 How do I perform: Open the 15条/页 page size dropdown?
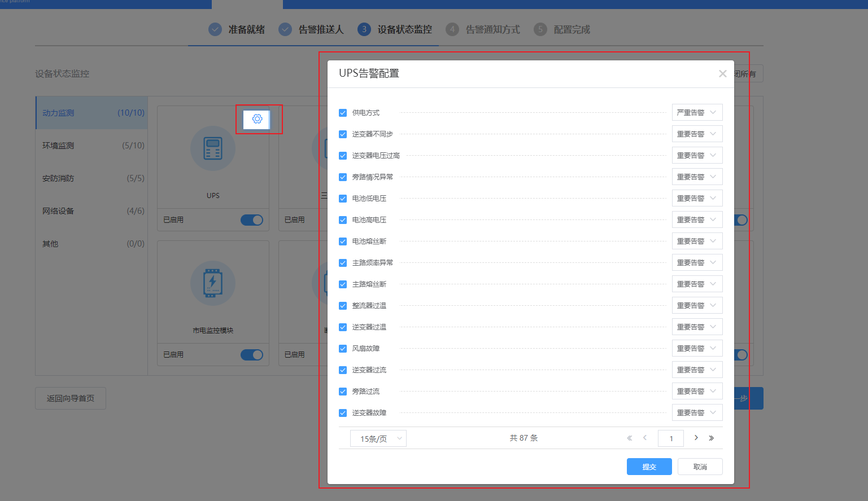(378, 438)
